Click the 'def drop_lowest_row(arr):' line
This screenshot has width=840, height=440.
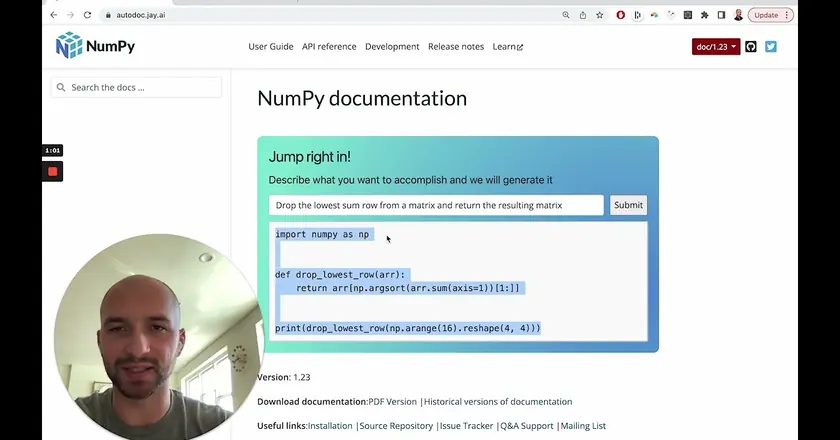click(340, 274)
